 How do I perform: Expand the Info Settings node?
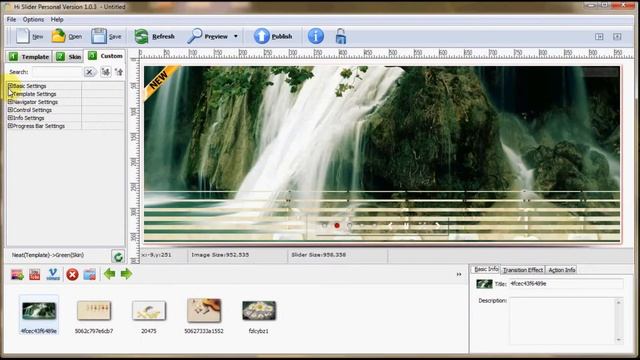(x=10, y=118)
